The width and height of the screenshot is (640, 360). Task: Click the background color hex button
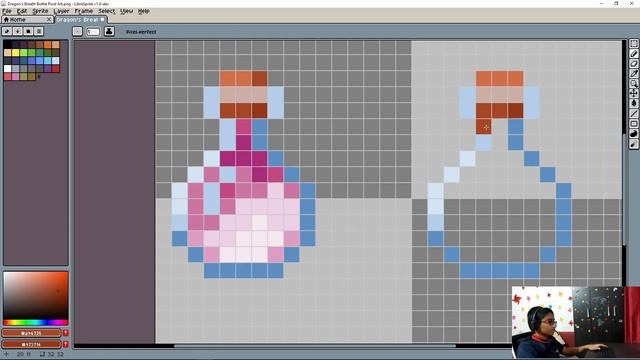point(31,344)
